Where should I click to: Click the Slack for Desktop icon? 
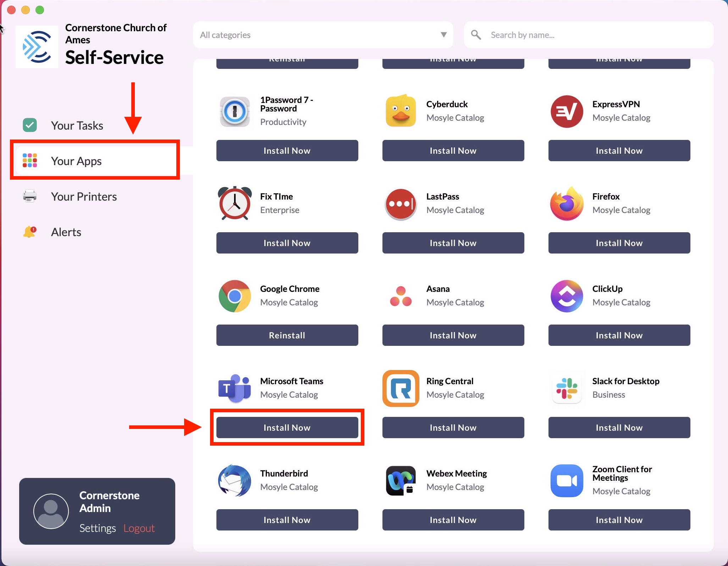coord(567,388)
